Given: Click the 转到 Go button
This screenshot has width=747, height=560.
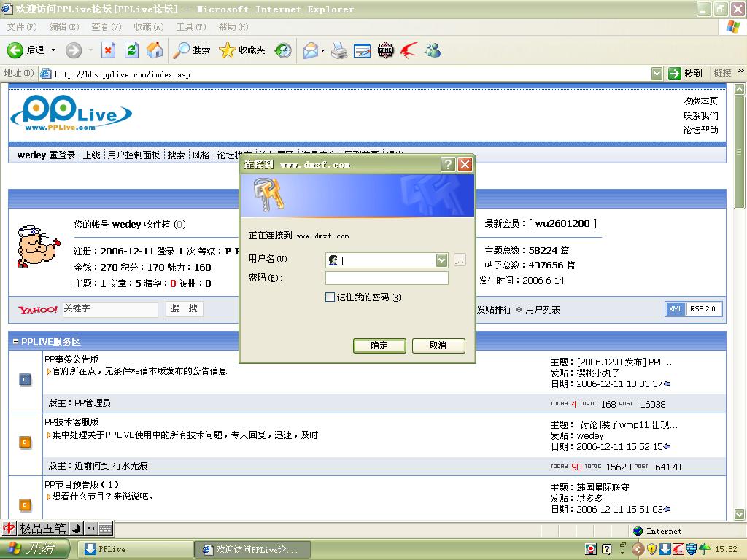Looking at the screenshot, I should tap(686, 74).
